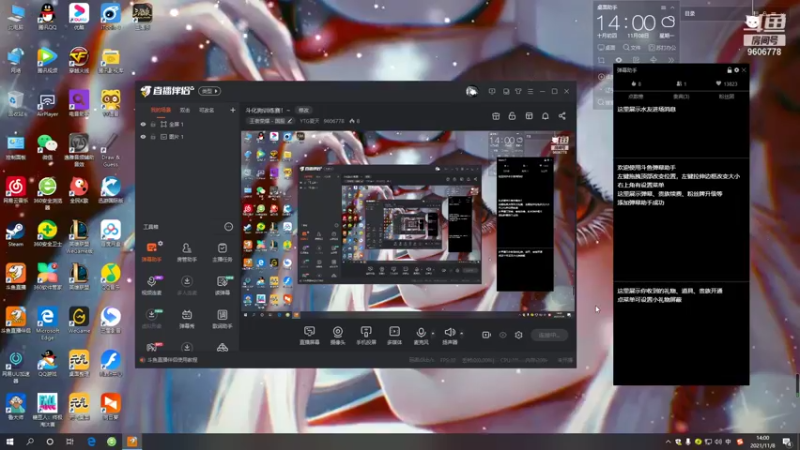Toggle the lock on the 图片 1 source
The image size is (800, 450).
(x=153, y=137)
